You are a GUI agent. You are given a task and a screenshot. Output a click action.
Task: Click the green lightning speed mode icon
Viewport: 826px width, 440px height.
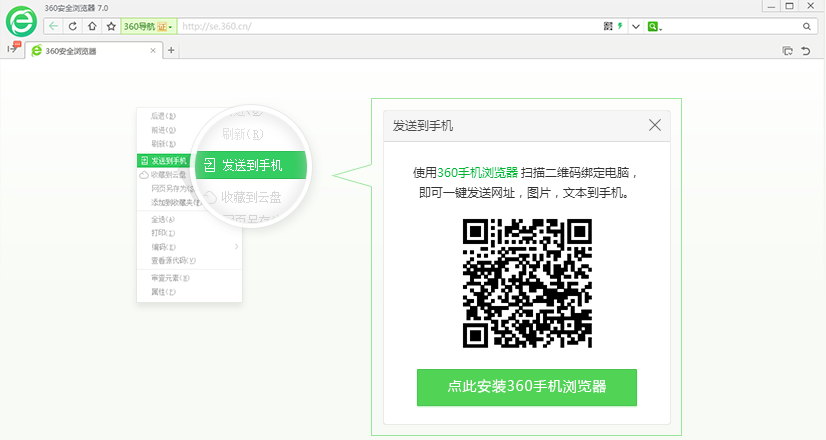tap(619, 26)
